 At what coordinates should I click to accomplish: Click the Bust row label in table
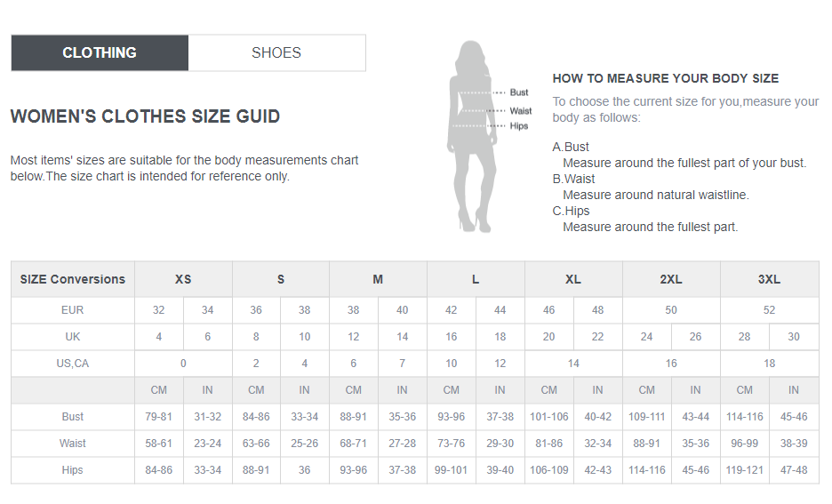(73, 417)
